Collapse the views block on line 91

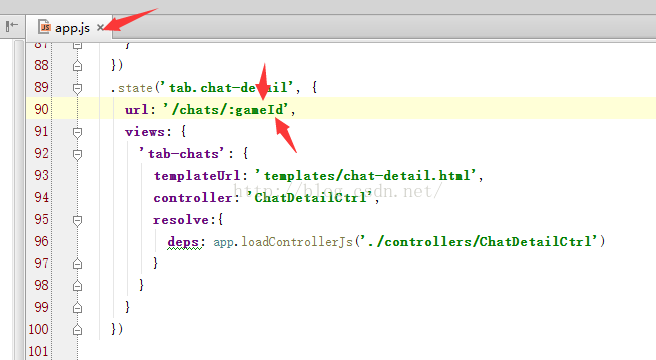[77, 133]
